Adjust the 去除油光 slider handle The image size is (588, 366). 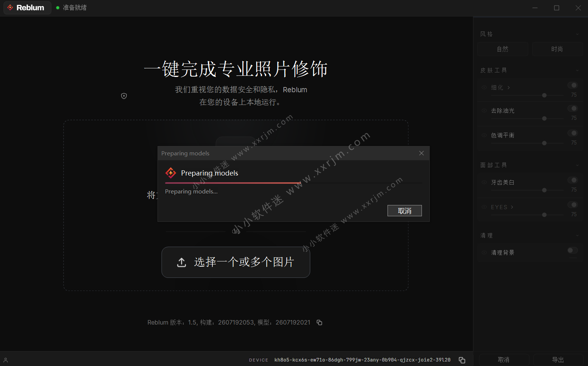[544, 118]
